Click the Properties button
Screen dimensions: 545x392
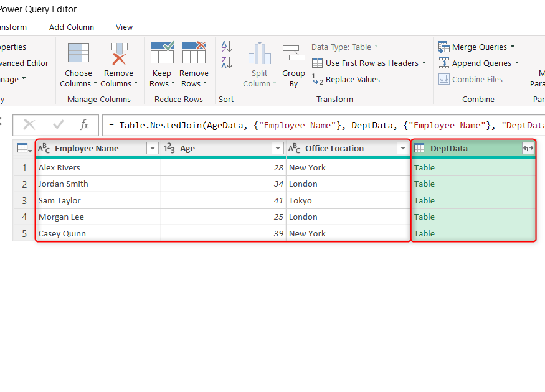[13, 47]
